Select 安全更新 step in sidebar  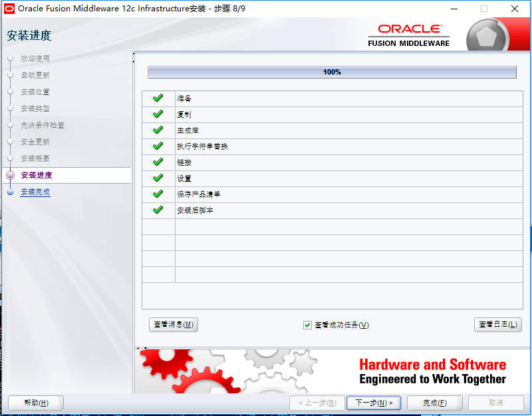click(x=35, y=142)
